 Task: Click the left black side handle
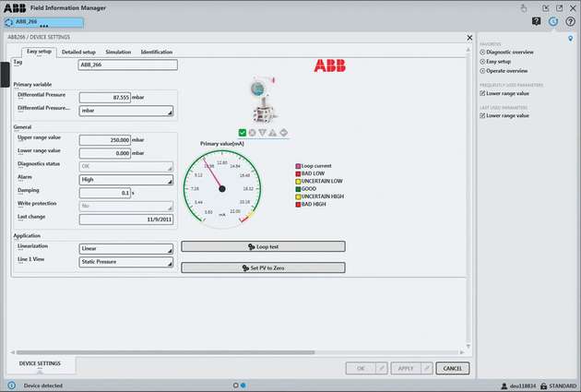[5, 75]
